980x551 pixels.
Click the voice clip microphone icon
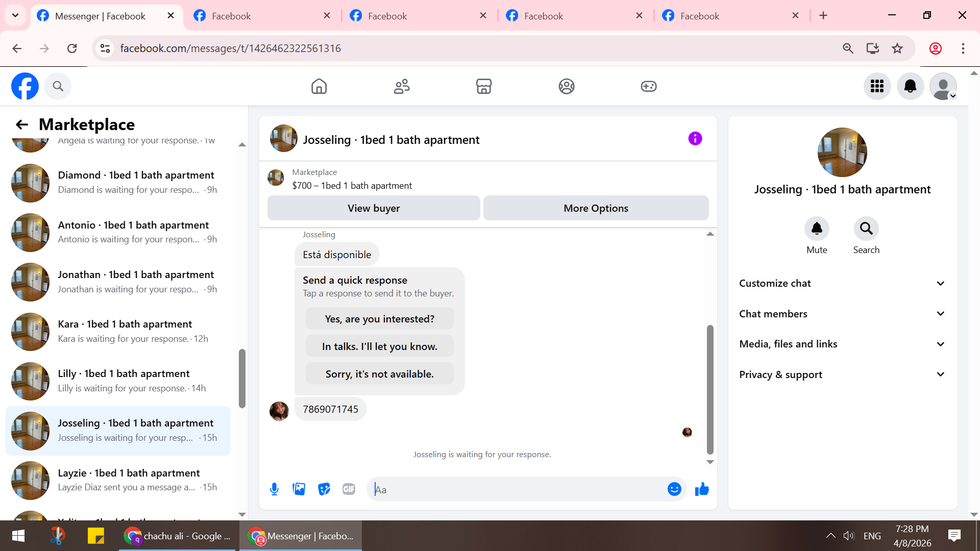click(x=274, y=489)
